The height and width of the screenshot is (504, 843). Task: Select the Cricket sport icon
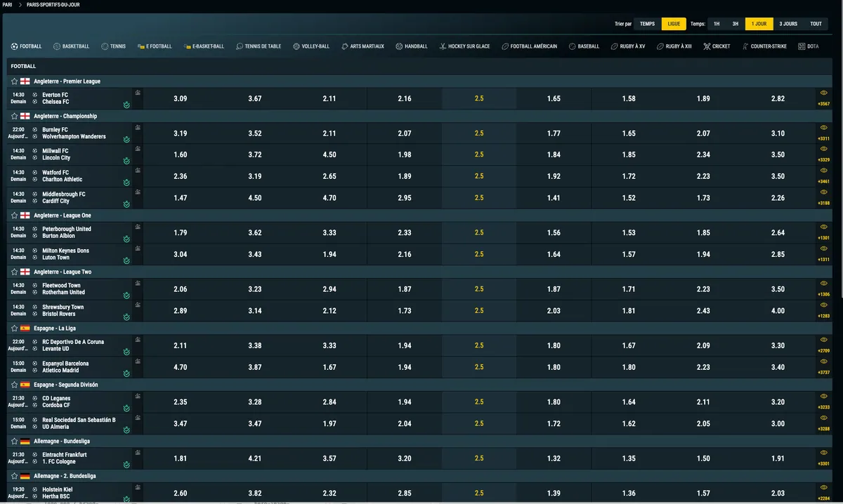coord(707,46)
